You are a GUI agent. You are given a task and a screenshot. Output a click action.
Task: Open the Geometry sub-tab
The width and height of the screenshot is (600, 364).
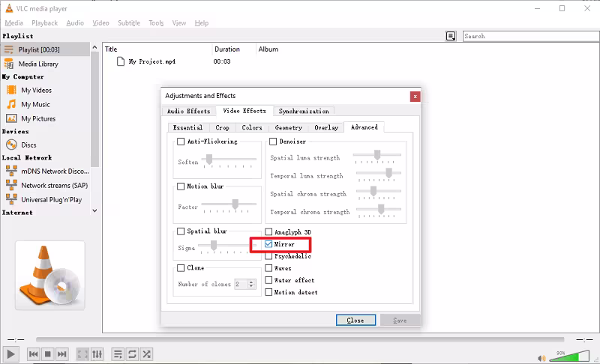(x=289, y=127)
